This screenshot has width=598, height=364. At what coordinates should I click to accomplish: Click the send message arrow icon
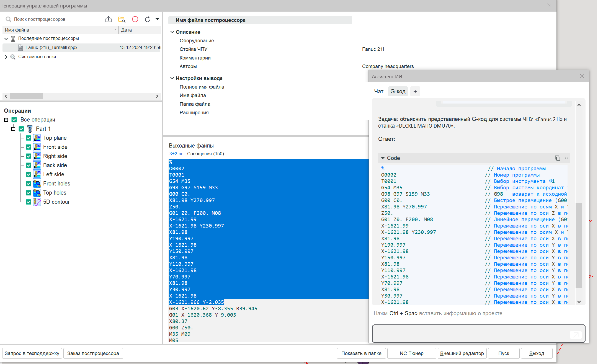(576, 335)
